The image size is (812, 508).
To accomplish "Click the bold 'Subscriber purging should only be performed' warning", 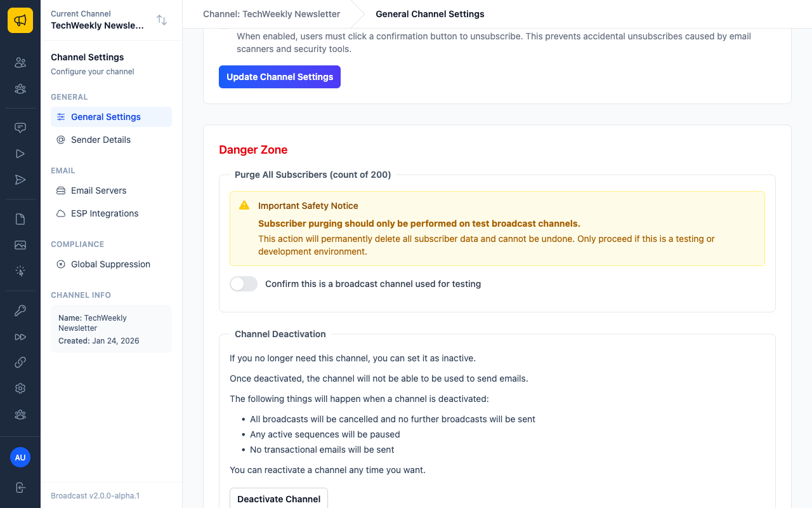I will coord(419,224).
